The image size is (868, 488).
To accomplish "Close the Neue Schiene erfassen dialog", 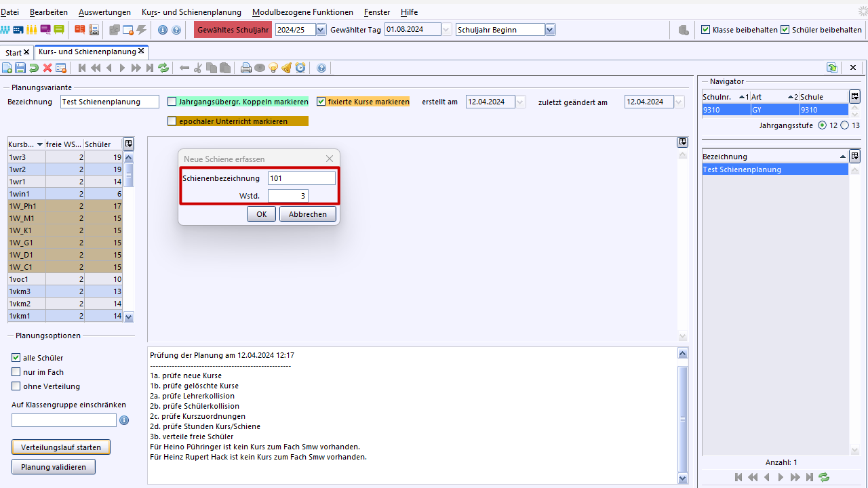I will tap(330, 159).
